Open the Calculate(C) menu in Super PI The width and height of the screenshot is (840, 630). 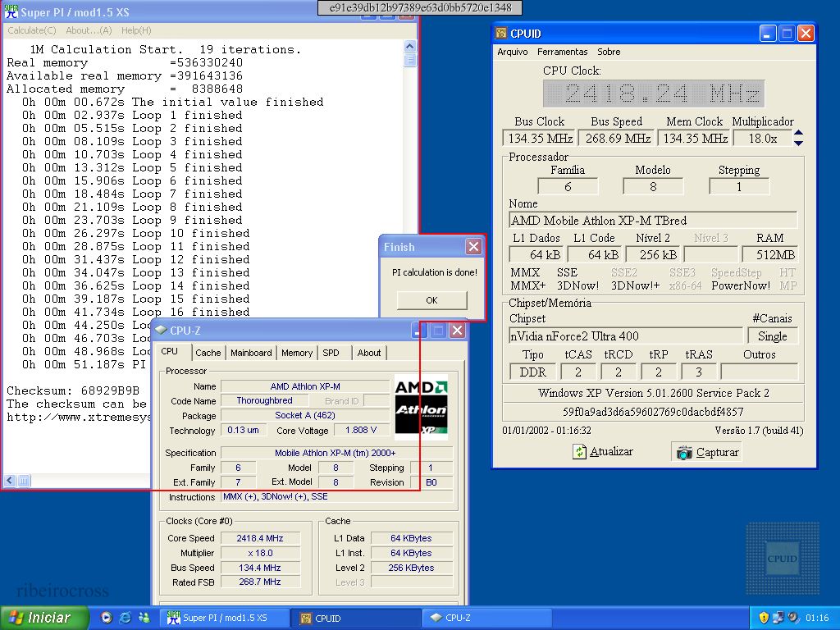(x=32, y=30)
